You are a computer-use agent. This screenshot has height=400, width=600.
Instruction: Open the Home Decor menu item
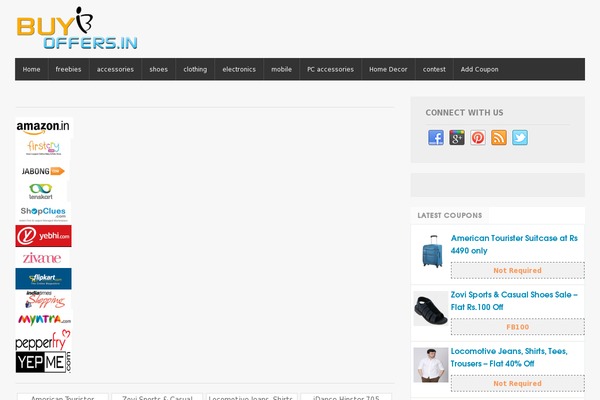388,69
